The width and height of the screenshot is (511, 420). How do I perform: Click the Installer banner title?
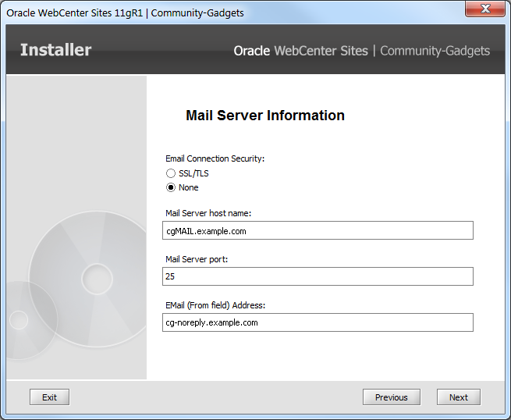(x=55, y=50)
